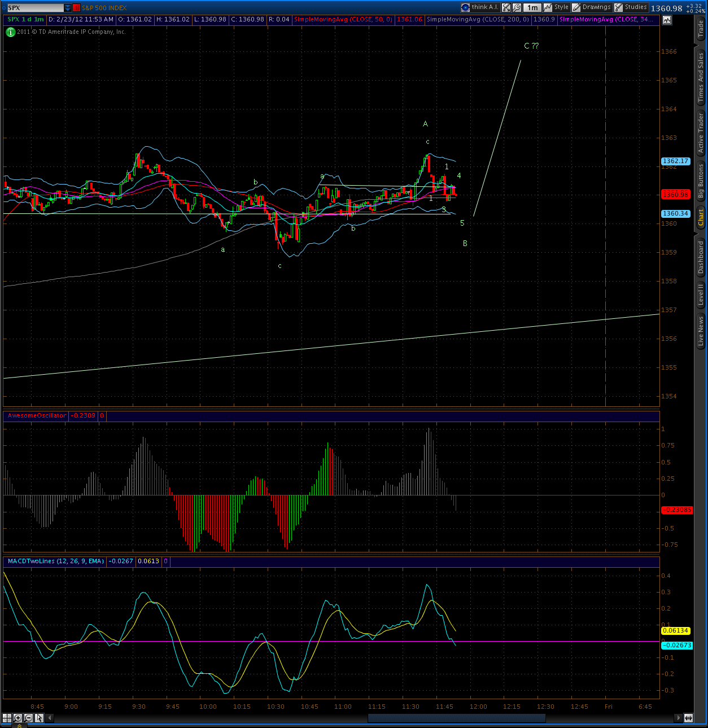Click the crosshair grid icon at bottom left

point(7,718)
